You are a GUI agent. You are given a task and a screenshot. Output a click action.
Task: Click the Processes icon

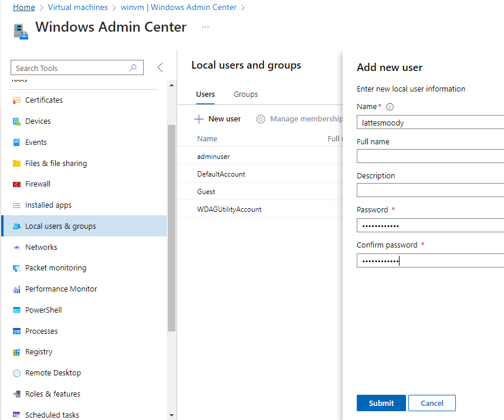pos(16,331)
